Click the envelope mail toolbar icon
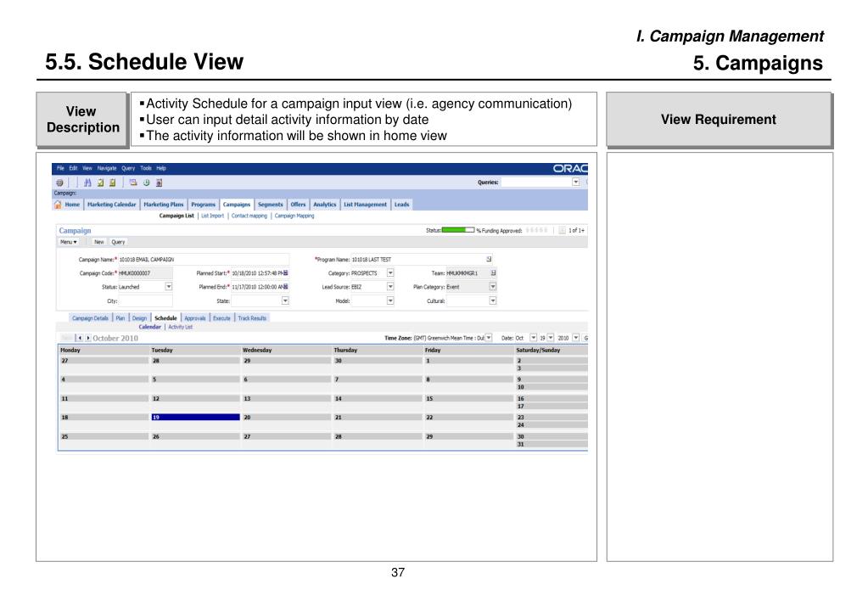868x601 pixels. (133, 183)
